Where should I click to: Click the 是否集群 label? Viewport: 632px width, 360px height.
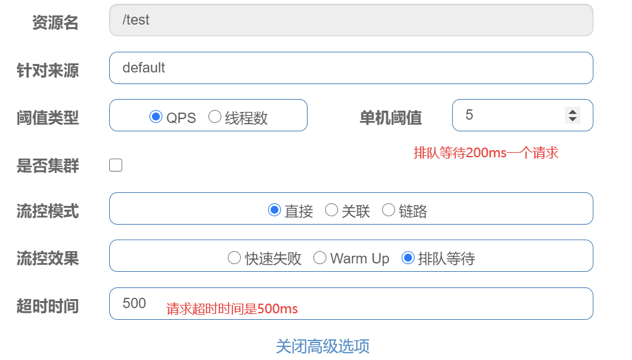48,166
